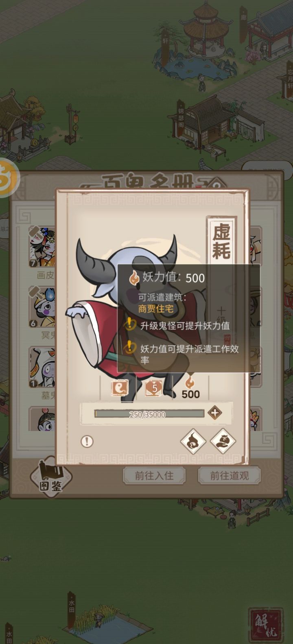Click the 前往入住 button
The width and height of the screenshot is (293, 644).
[x=154, y=476]
